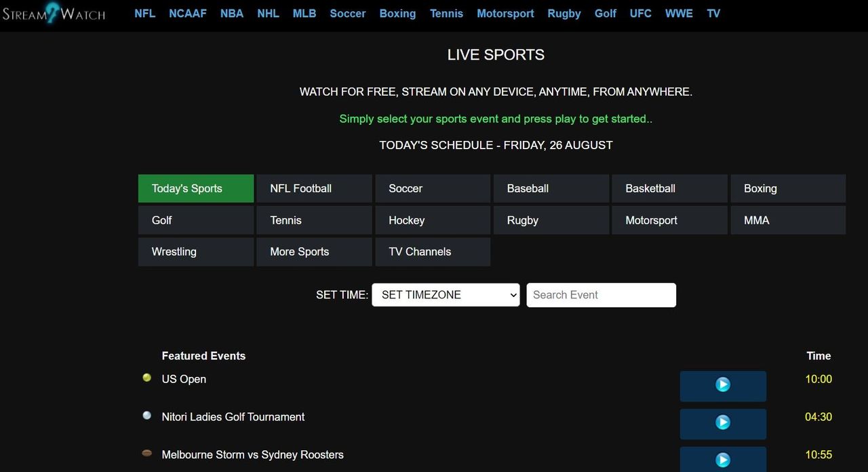
Task: Open TV in the top navigation
Action: tap(713, 14)
